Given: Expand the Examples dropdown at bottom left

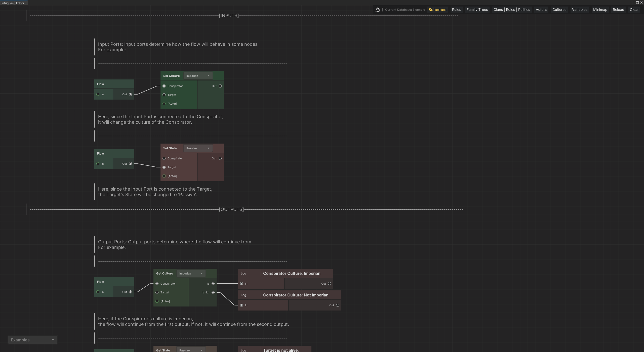Looking at the screenshot, I should click(x=32, y=340).
